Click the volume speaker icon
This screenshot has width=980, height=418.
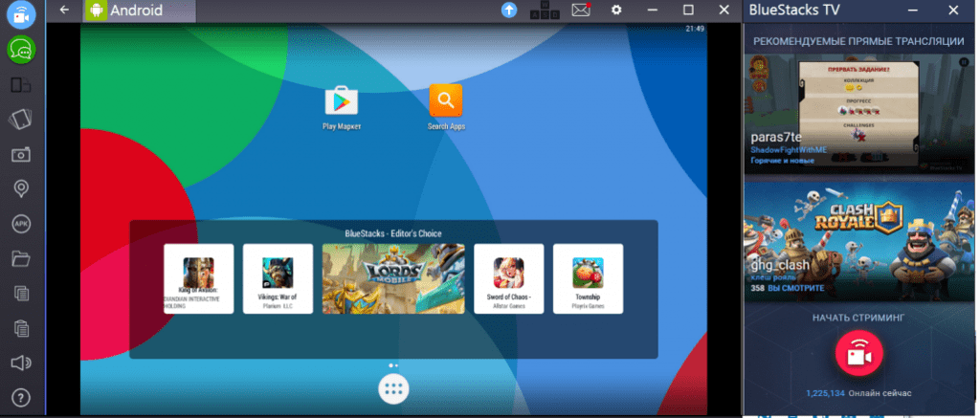click(x=21, y=363)
